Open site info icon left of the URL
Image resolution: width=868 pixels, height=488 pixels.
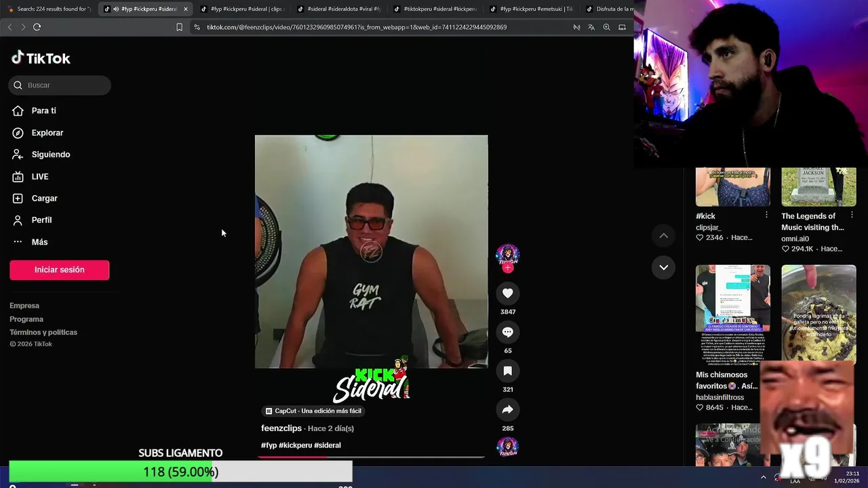pos(197,27)
